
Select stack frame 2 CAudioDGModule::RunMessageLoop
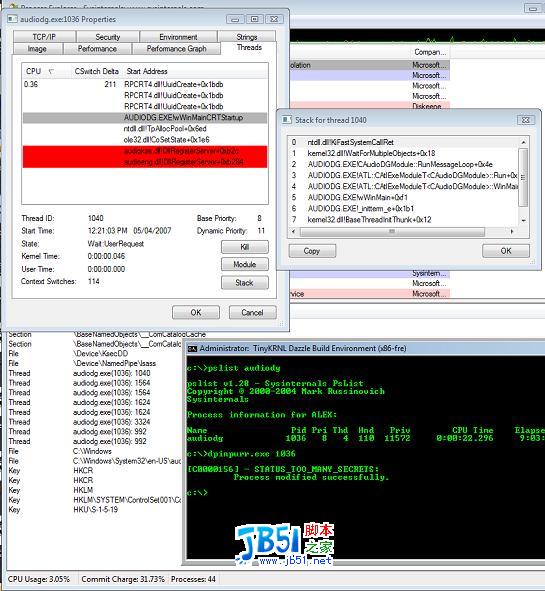[x=403, y=164]
